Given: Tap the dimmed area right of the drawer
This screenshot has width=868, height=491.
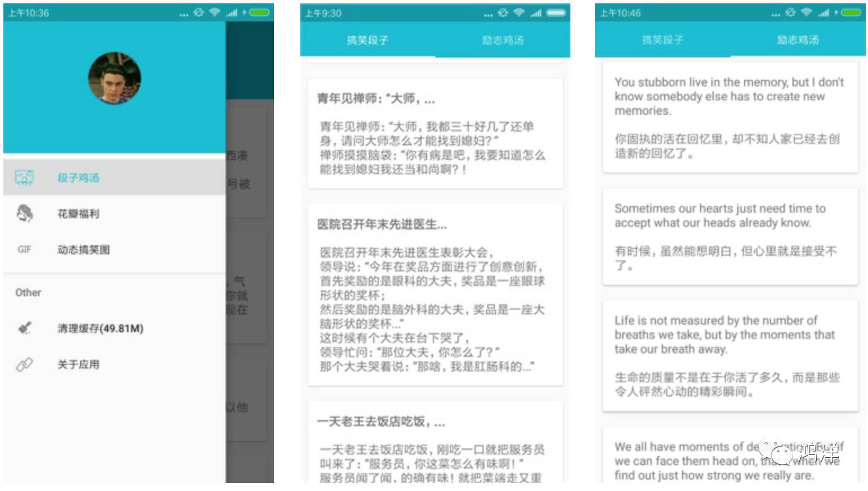Looking at the screenshot, I should point(250,252).
